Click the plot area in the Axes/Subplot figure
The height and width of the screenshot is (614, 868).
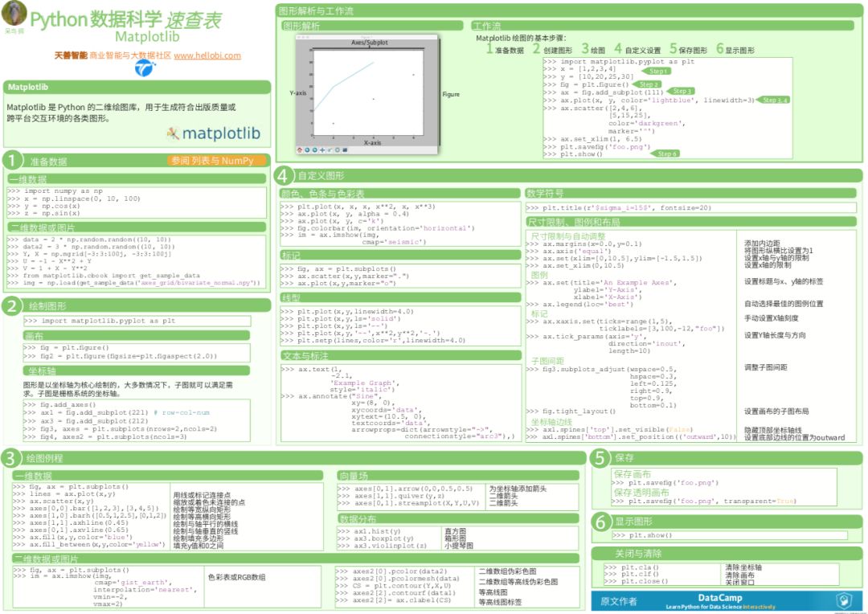tap(369, 92)
